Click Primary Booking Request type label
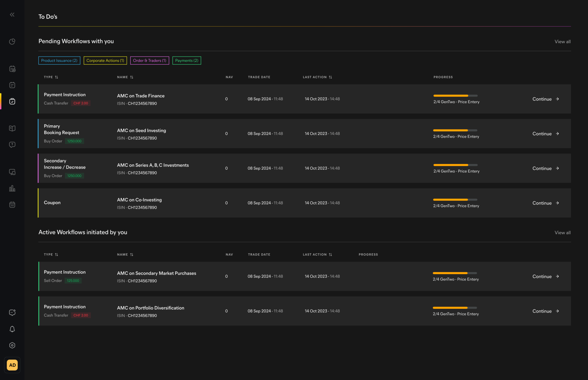The height and width of the screenshot is (380, 588). pos(61,129)
